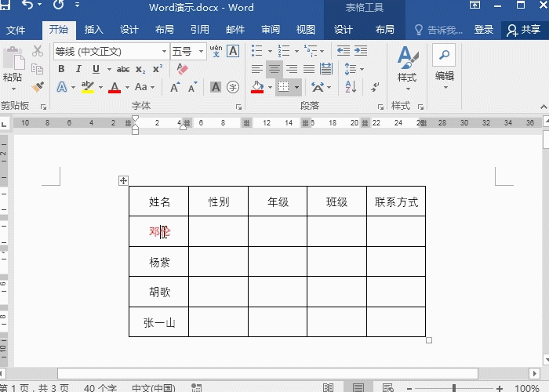Apply red shading paint bucket
Screen dimensions: 549x392
(x=257, y=87)
